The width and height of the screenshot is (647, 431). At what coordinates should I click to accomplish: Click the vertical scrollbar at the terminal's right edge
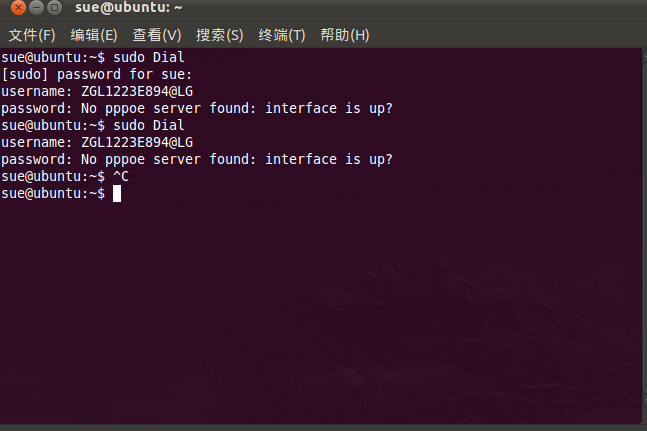point(644,235)
